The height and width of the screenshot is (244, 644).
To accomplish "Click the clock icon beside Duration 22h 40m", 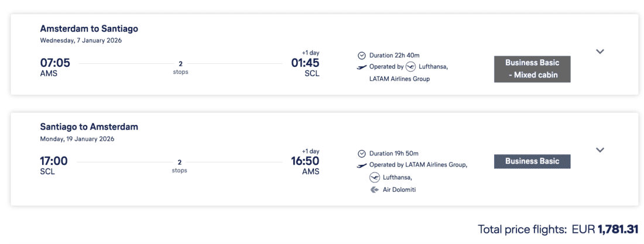I will click(362, 55).
